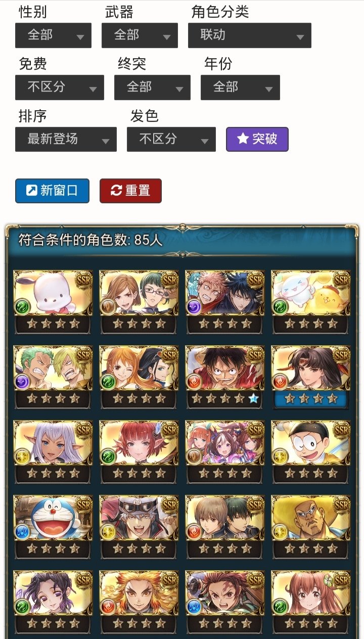
Task: Click the water element icon on Doraemon
Action: point(22,532)
